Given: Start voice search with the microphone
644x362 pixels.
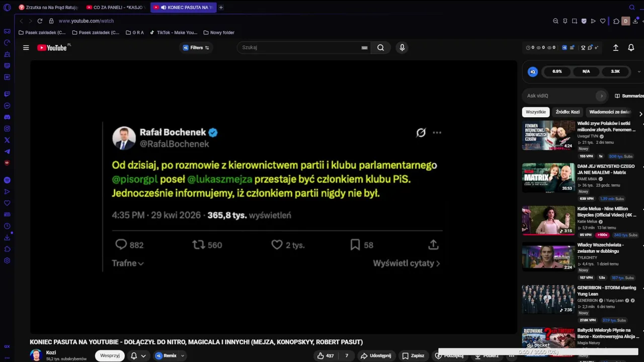Looking at the screenshot, I should (x=402, y=48).
